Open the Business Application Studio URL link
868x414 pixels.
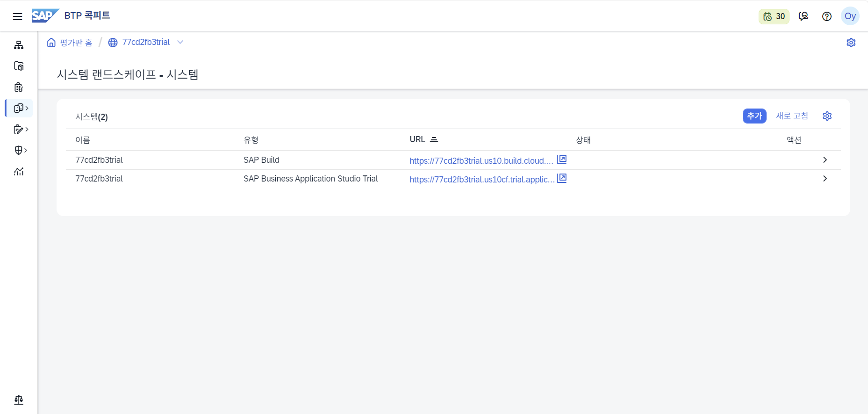482,180
